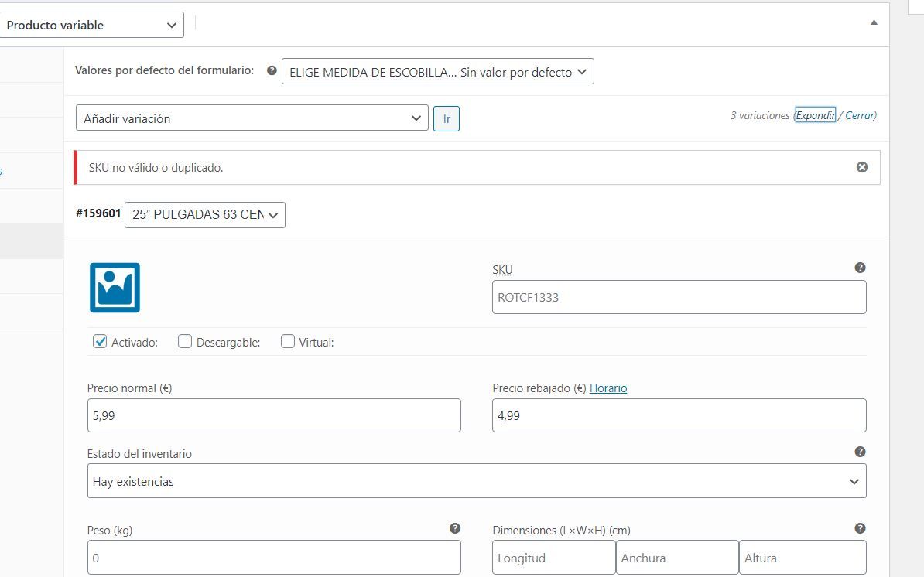This screenshot has width=924, height=577.
Task: Click the Precio normal field
Action: 274,415
